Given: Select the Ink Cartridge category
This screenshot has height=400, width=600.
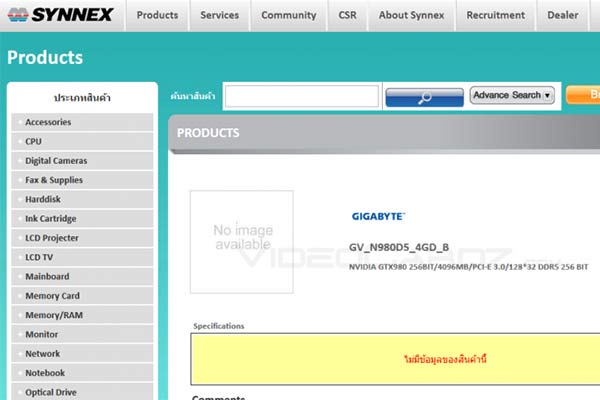Looking at the screenshot, I should (82, 219).
